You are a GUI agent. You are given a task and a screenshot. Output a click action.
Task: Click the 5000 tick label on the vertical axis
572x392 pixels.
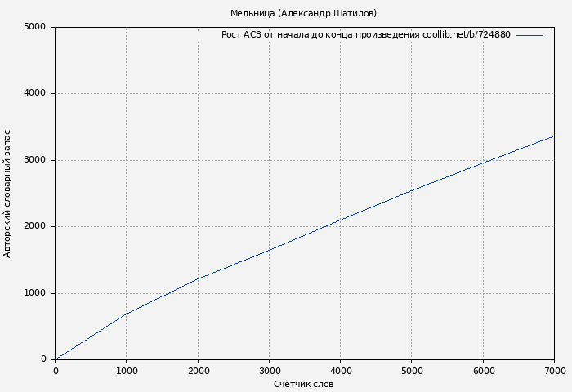[x=36, y=27]
